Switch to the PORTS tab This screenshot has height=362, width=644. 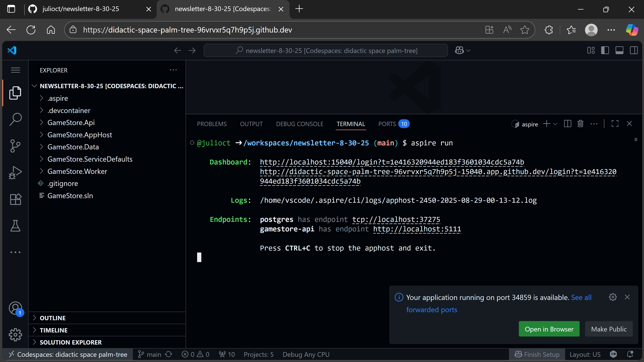point(394,124)
